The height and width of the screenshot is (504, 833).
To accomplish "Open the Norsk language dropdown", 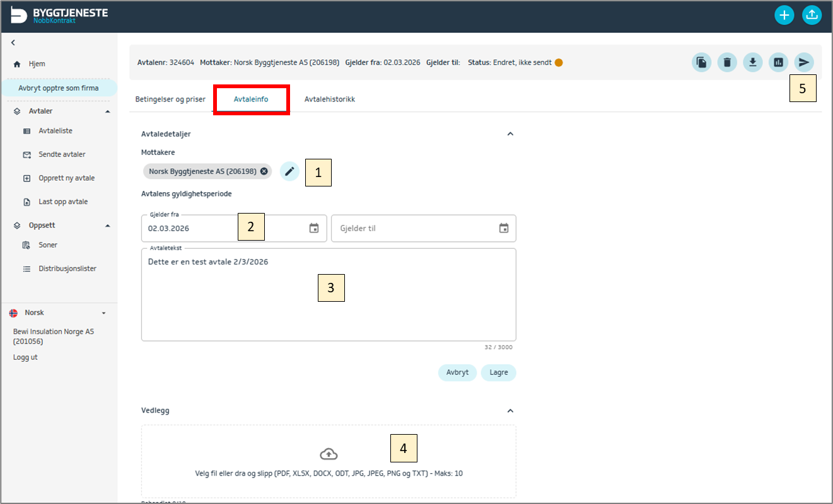I will click(x=103, y=313).
